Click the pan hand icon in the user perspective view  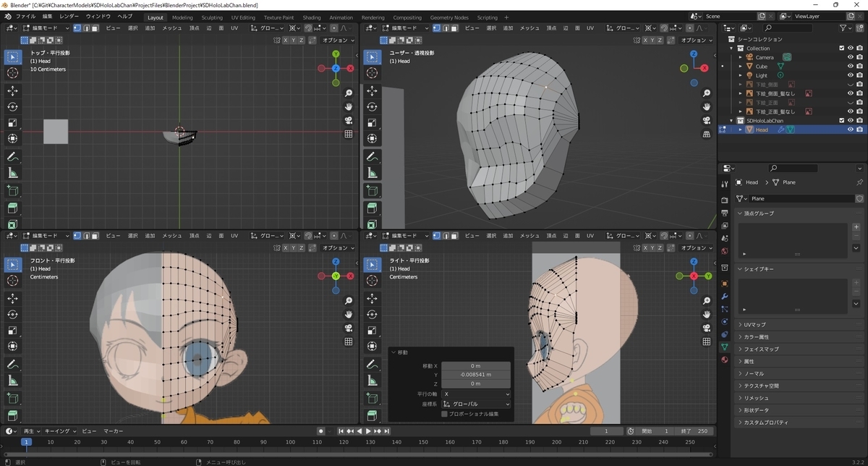click(707, 106)
